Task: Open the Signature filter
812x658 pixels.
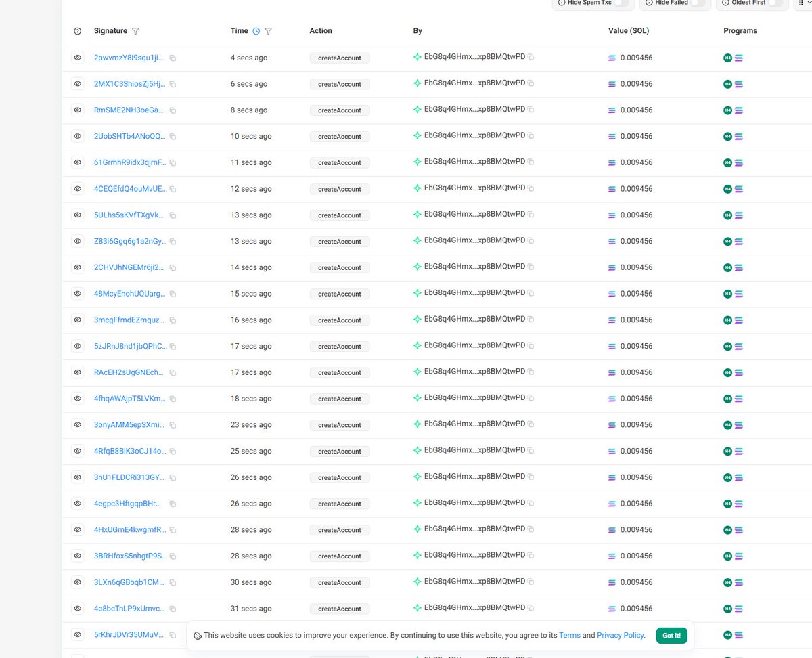Action: pyautogui.click(x=135, y=30)
